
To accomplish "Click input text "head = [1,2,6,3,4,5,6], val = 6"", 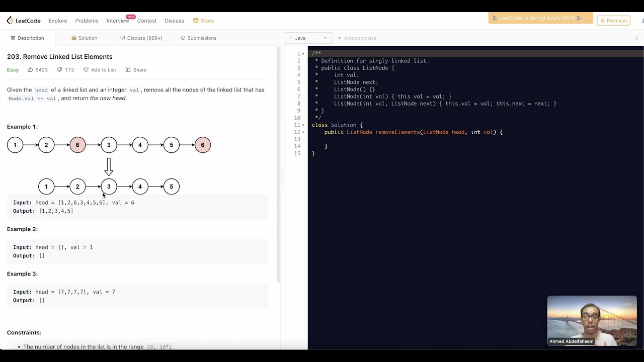I will click(85, 203).
